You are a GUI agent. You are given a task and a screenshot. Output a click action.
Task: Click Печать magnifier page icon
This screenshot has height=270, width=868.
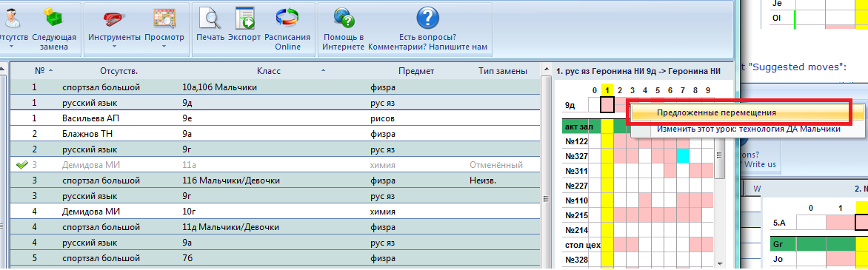[210, 18]
